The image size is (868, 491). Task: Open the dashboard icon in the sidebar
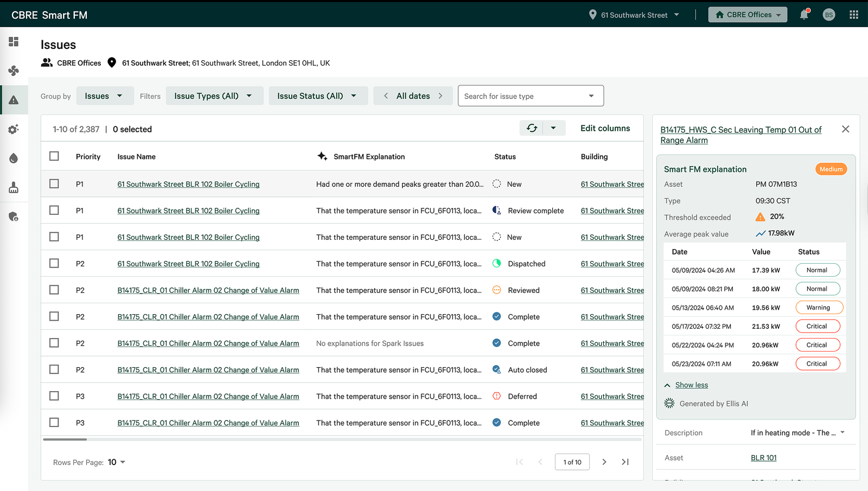pos(14,42)
